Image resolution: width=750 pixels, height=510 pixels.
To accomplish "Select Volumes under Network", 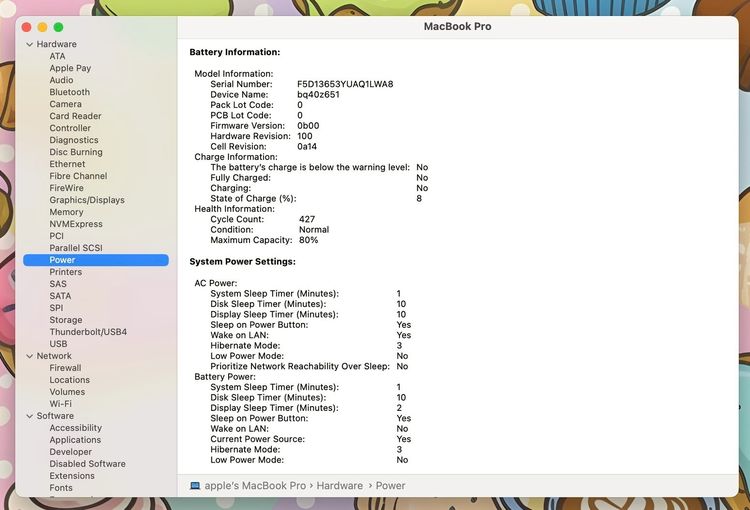I will point(67,392).
